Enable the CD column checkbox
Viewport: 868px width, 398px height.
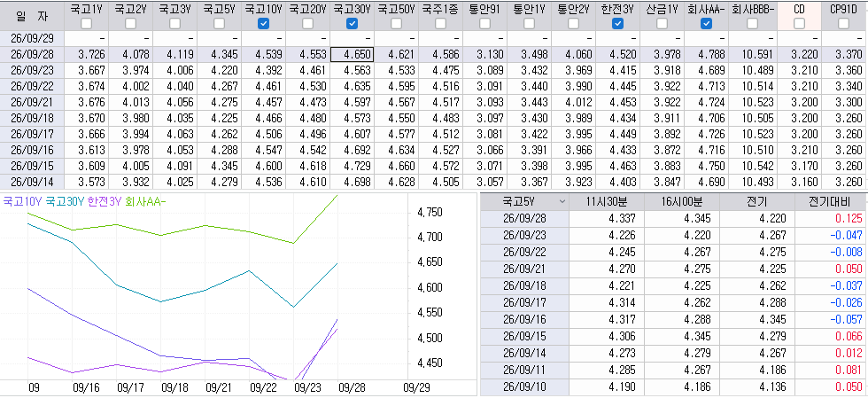[799, 23]
